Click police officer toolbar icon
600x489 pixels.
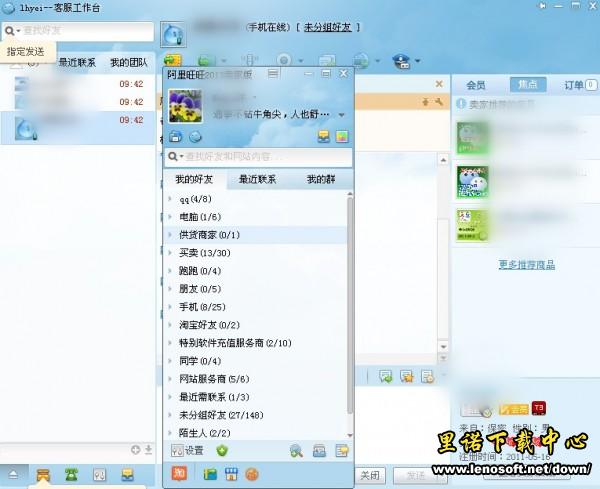401,61
